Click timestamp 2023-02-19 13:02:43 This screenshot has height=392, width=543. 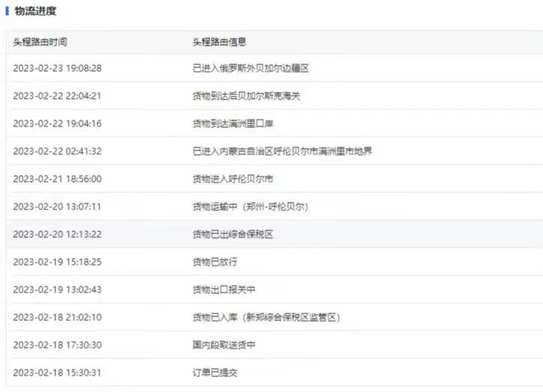(57, 290)
